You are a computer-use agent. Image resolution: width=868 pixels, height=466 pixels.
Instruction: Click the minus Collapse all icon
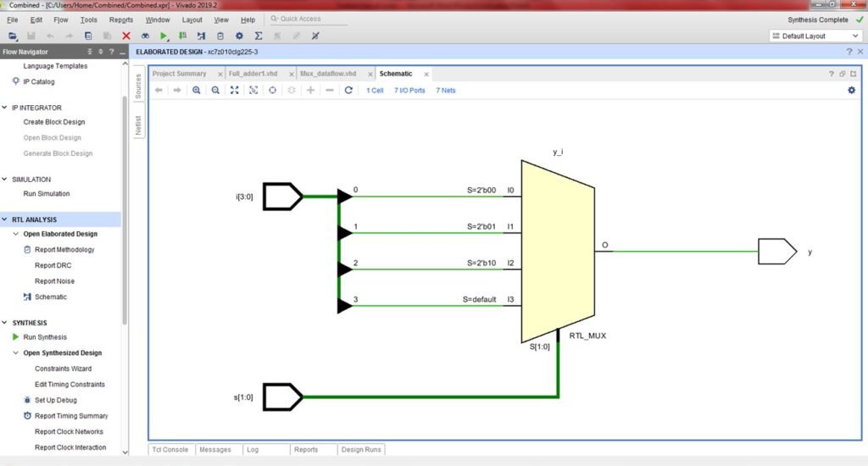[x=330, y=90]
